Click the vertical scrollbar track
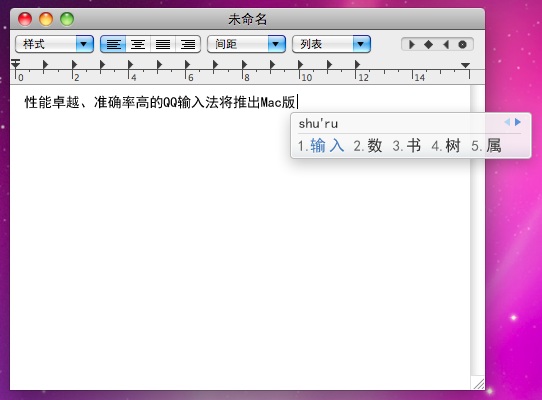 pyautogui.click(x=477, y=231)
